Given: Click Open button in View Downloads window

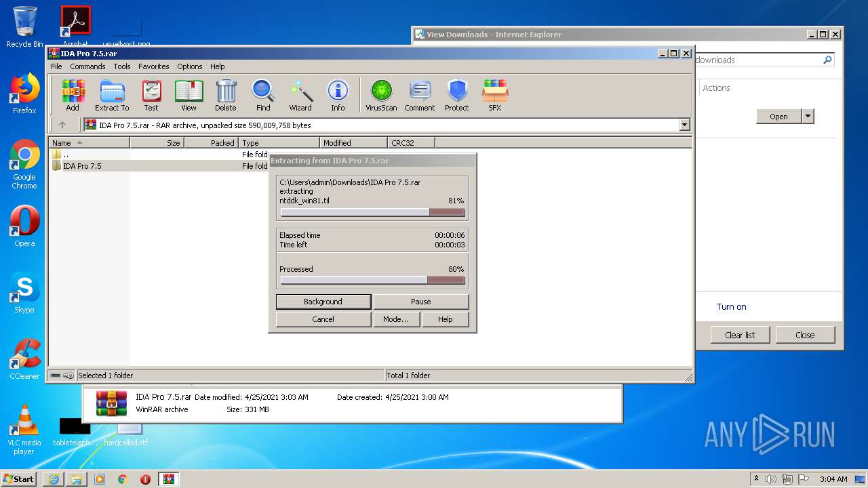Looking at the screenshot, I should 778,117.
